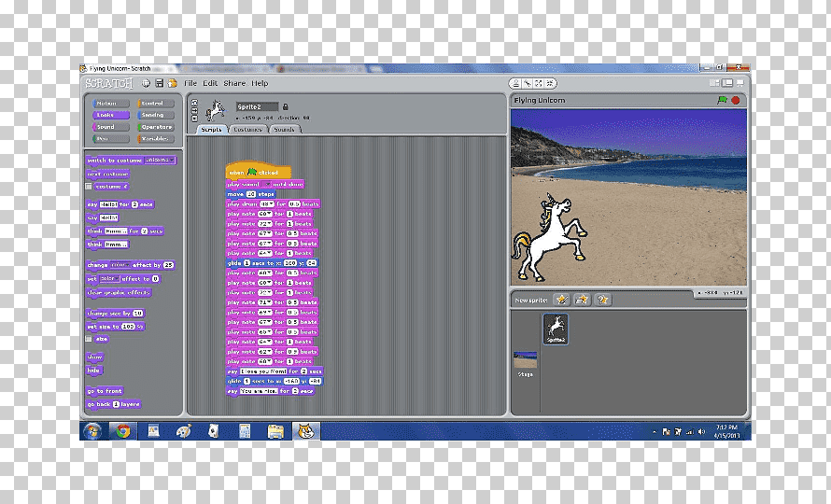This screenshot has width=831, height=504.
Task: Click the when green flag clicked hat block
Action: (258, 171)
